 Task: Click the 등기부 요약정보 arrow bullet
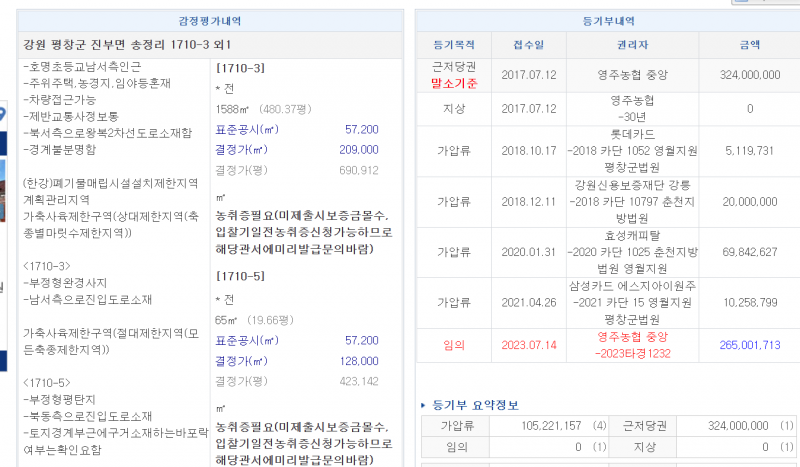click(x=423, y=405)
